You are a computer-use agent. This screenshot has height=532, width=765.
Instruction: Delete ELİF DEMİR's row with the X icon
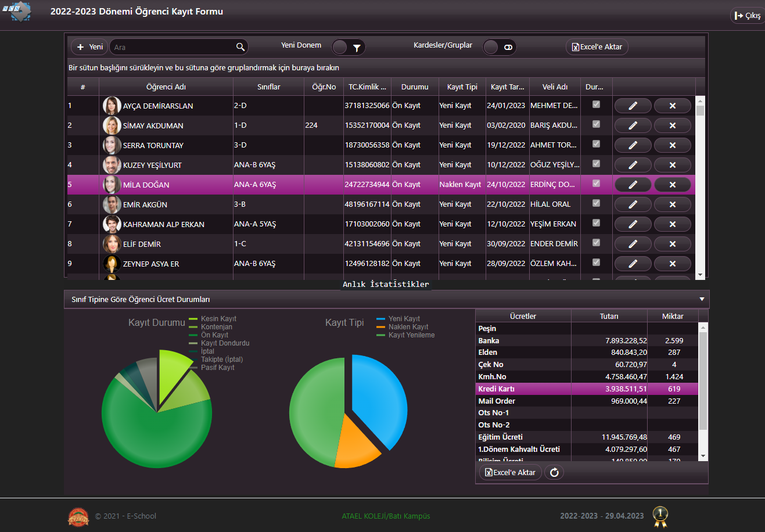pos(672,244)
